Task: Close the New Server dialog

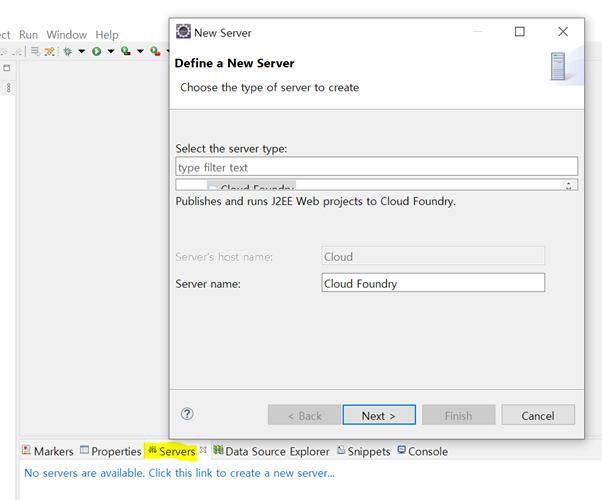Action: click(563, 31)
